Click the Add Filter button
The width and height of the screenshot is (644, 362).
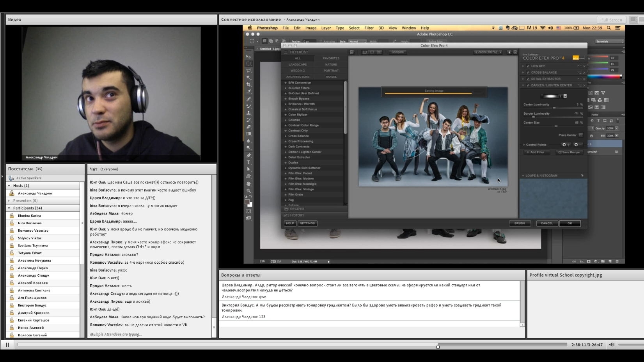(538, 152)
